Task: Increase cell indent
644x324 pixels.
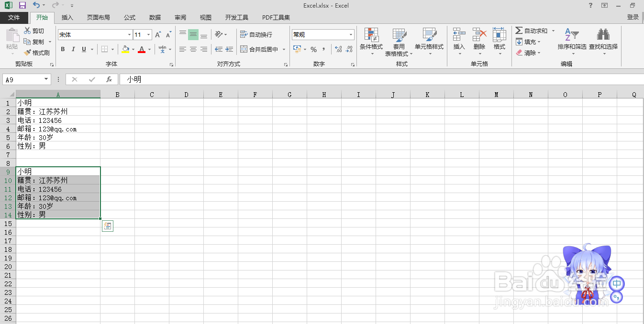Action: [x=229, y=49]
